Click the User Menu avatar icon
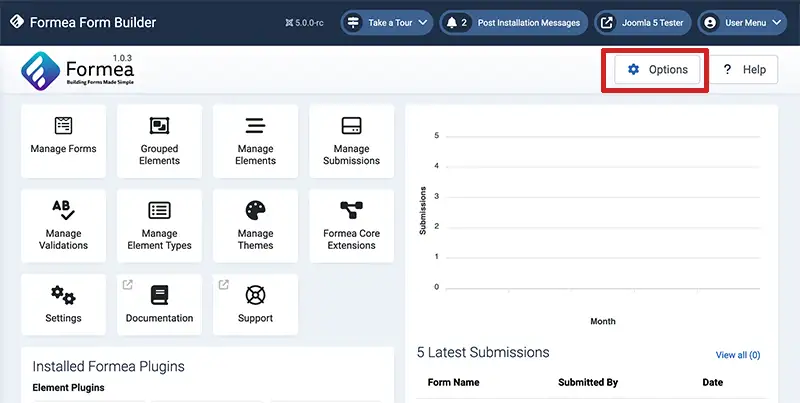Screen dimensions: 800x403 [710, 23]
